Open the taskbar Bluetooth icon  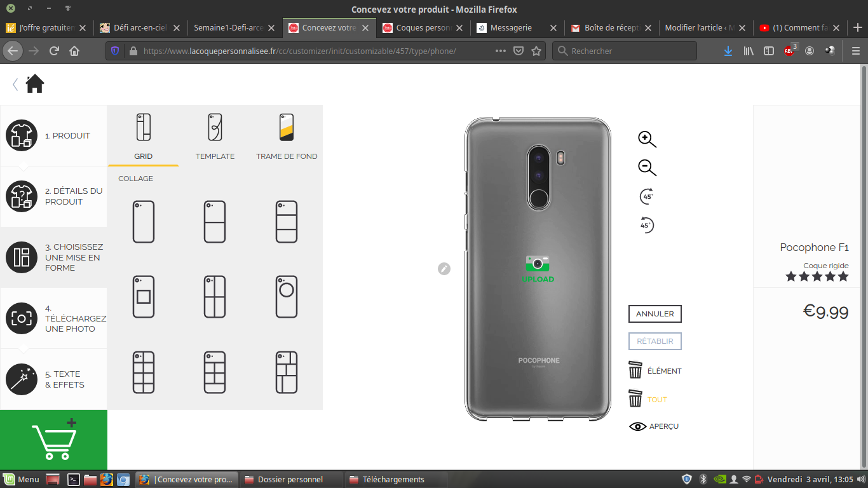(x=703, y=479)
